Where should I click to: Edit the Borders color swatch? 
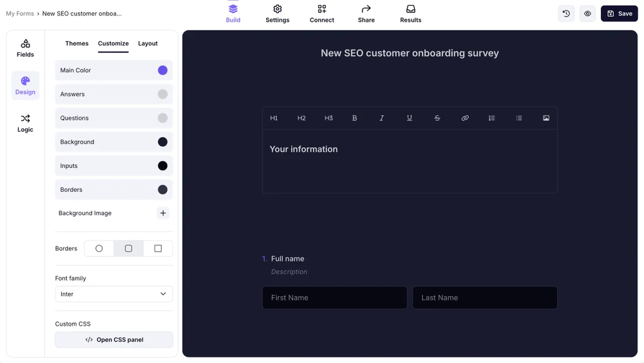163,189
